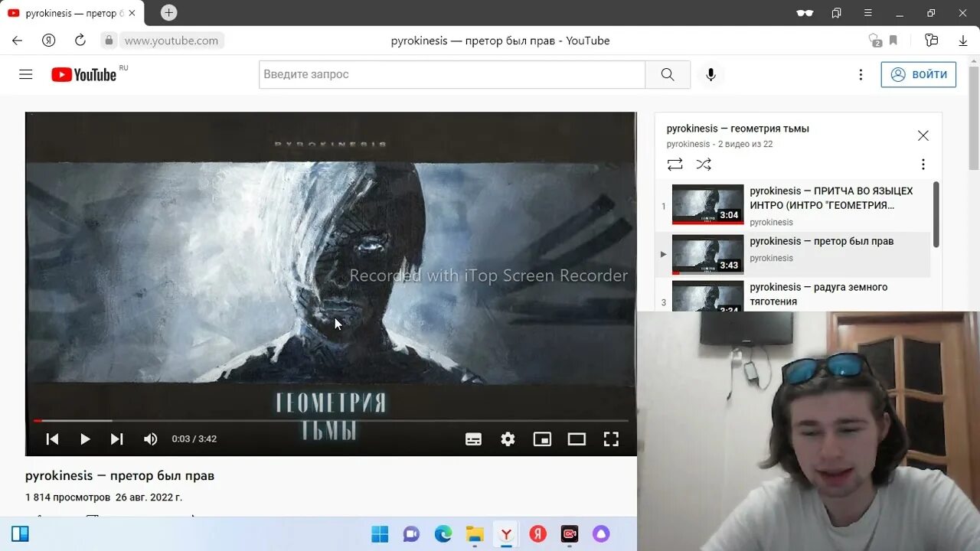Viewport: 980px width, 551px height.
Task: Toggle playlist shuffle button
Action: [x=704, y=165]
